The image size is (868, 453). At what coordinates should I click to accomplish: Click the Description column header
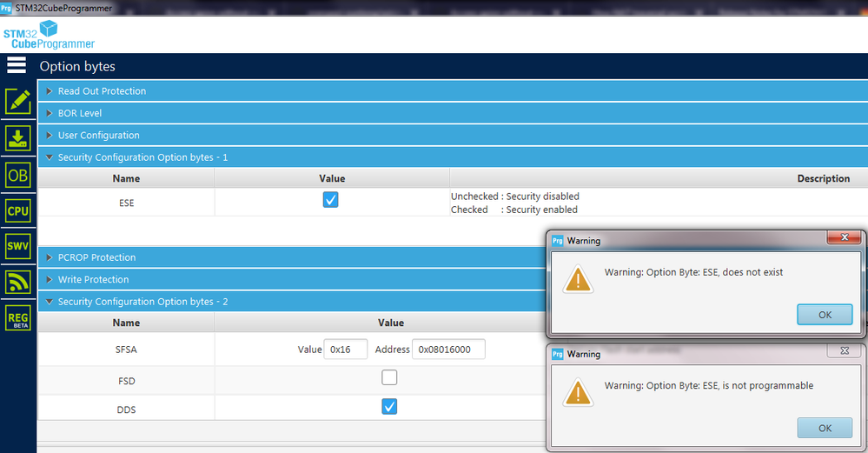tap(823, 178)
